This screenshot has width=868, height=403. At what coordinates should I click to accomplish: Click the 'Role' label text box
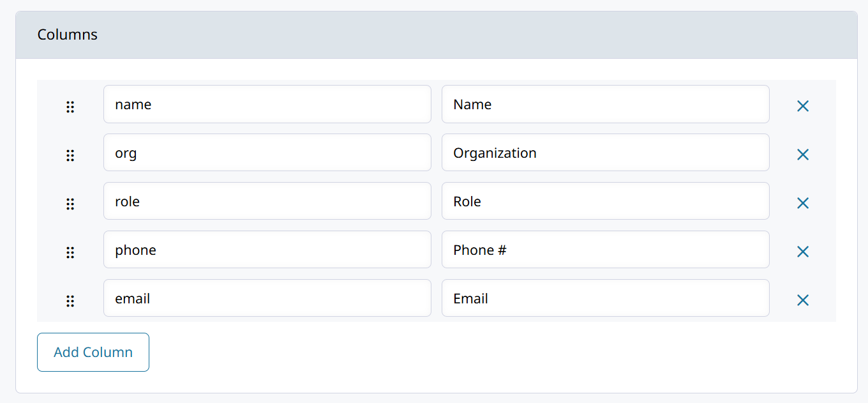(606, 201)
